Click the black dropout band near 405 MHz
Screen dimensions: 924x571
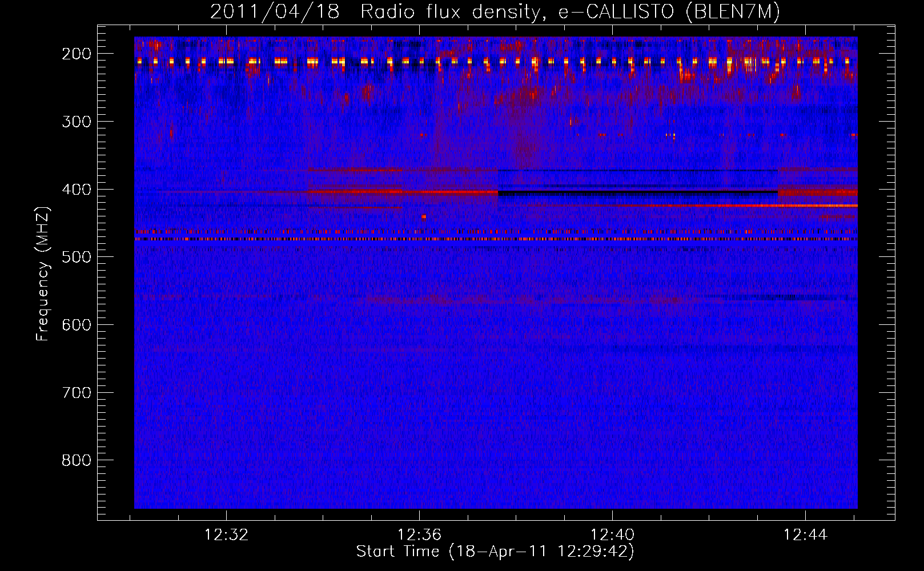pos(638,194)
